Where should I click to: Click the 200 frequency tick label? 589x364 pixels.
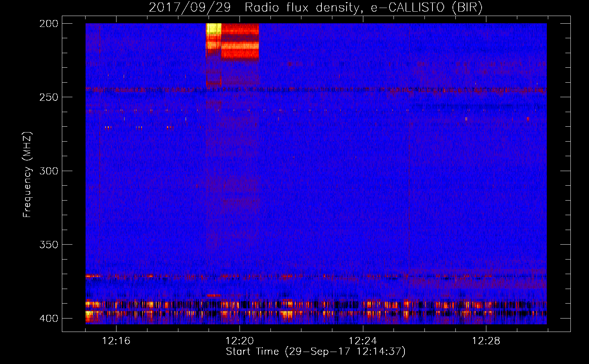point(48,24)
